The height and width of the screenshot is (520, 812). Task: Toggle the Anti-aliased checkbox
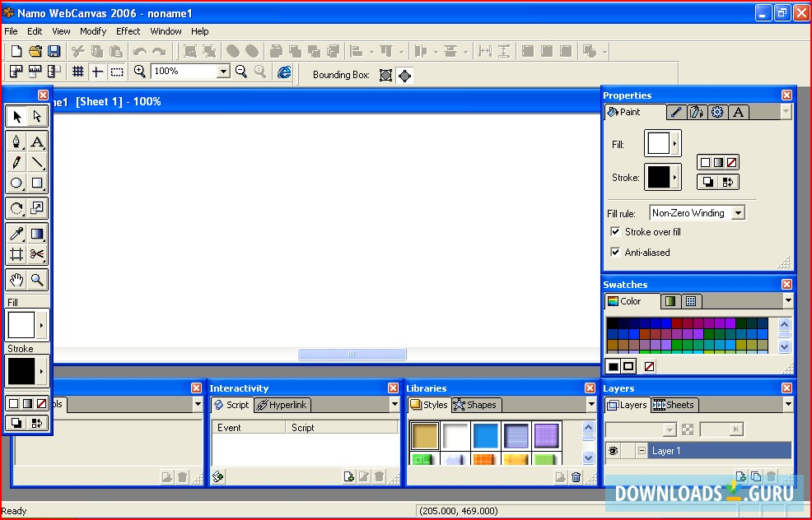[x=615, y=252]
